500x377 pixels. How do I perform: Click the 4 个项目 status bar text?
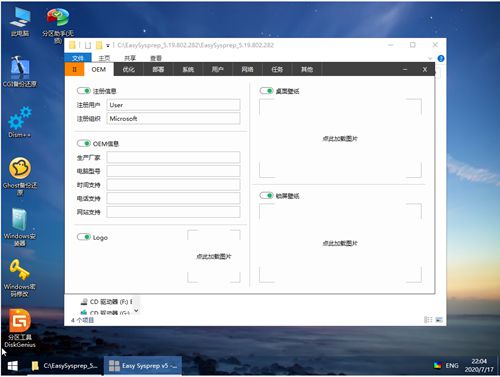point(82,320)
